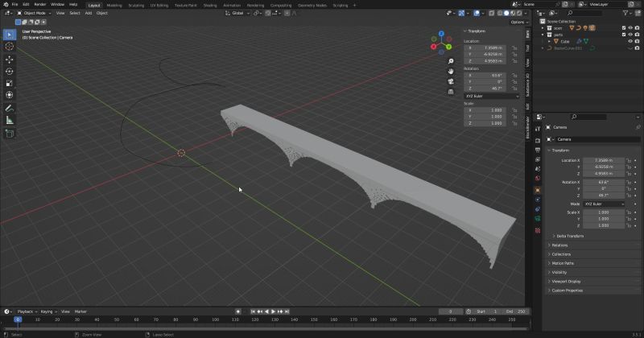This screenshot has height=338, width=644.
Task: Expand the Relations panel
Action: pos(559,245)
